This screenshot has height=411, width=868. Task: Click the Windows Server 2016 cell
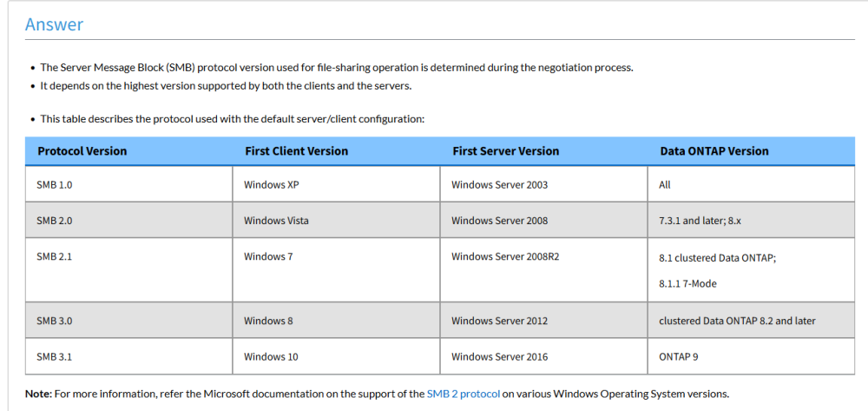pyautogui.click(x=543, y=357)
